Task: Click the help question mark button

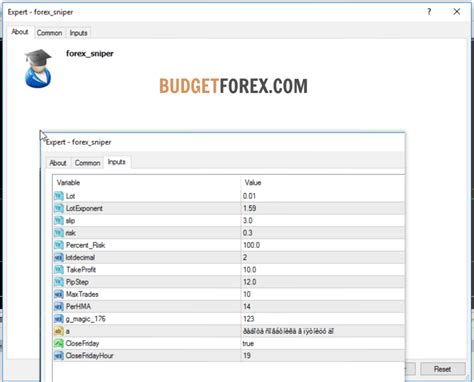Action: [429, 12]
